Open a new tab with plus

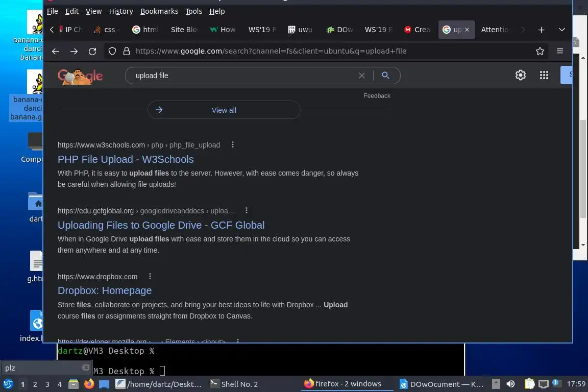[x=541, y=30]
